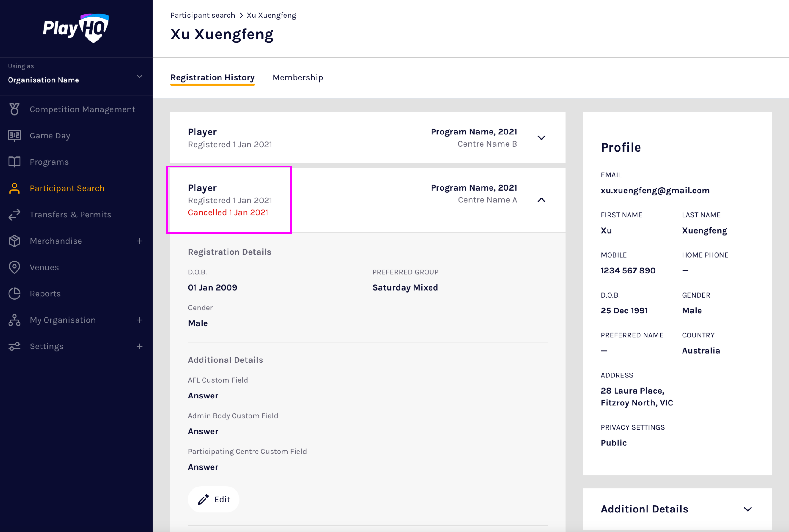Expand the My Organisation plus sign

139,320
